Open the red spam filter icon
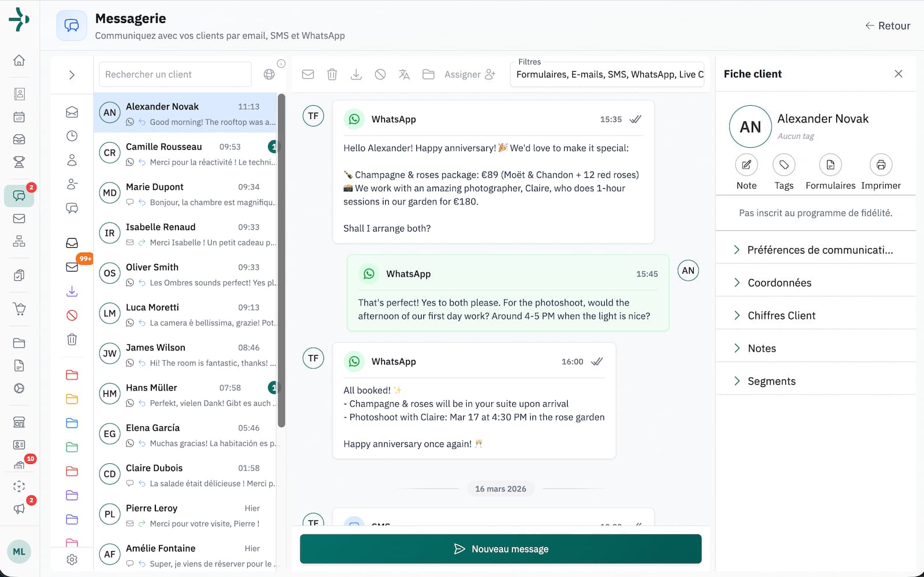924x577 pixels. click(72, 315)
